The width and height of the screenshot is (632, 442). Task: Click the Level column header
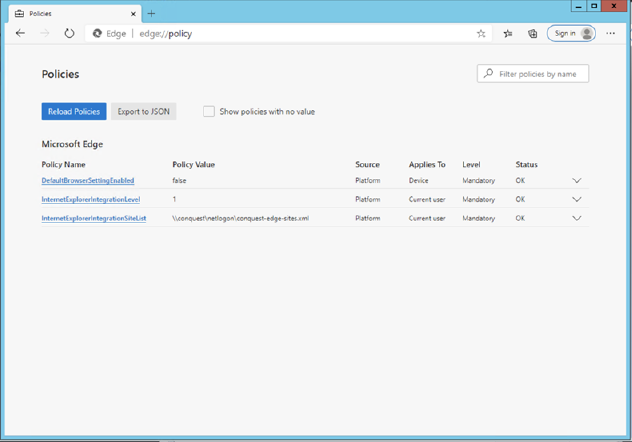point(471,164)
